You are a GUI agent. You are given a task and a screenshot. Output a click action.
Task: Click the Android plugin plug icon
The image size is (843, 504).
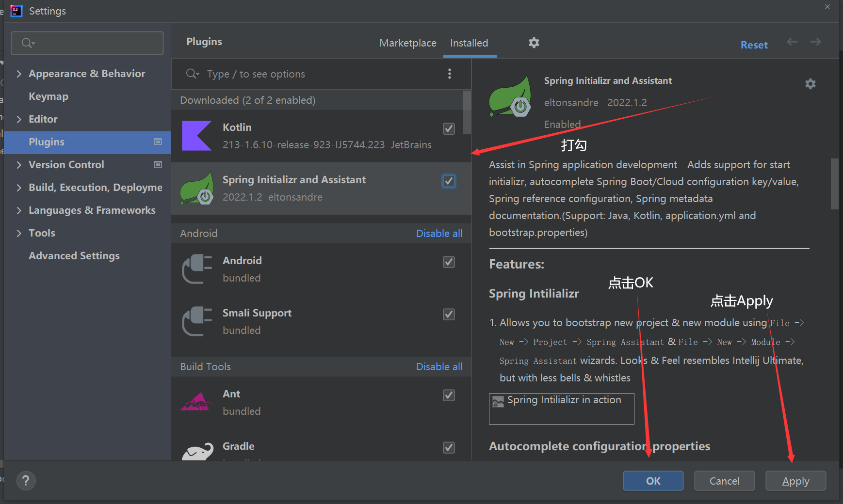[197, 269]
